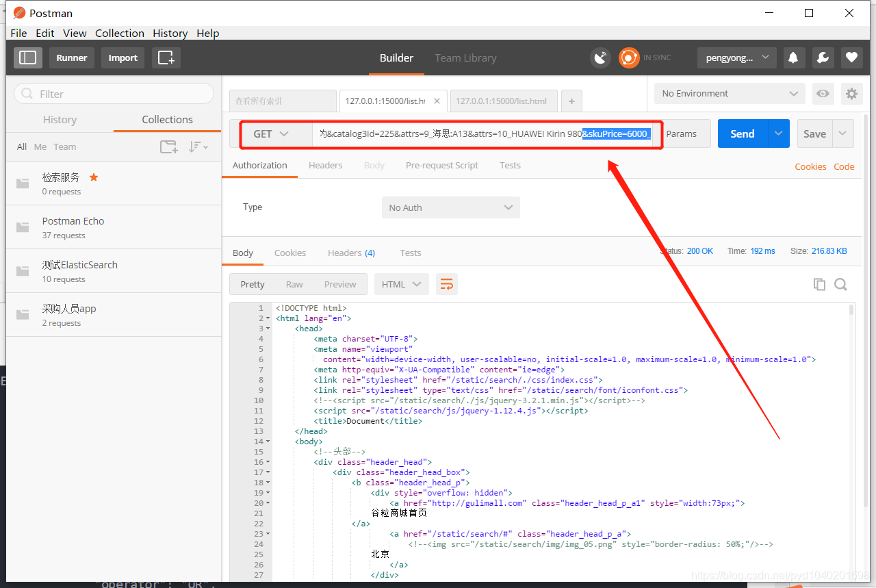Image resolution: width=876 pixels, height=588 pixels.
Task: Open pengyong account dropdown
Action: coord(737,58)
